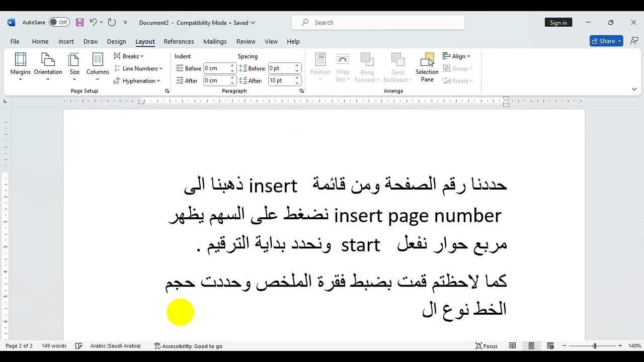Open the Comments pane icon
Image resolution: width=644 pixels, height=362 pixels.
click(x=634, y=41)
